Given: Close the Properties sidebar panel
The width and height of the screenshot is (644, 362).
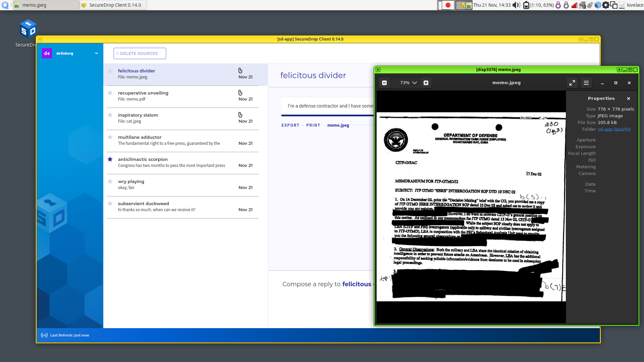Looking at the screenshot, I should (x=629, y=99).
